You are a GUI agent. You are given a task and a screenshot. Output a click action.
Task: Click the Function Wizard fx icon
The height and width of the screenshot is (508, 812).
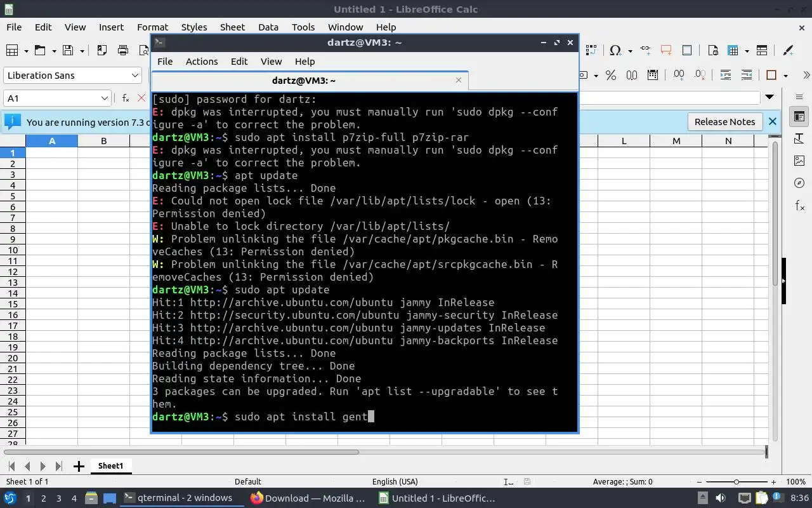click(x=126, y=98)
